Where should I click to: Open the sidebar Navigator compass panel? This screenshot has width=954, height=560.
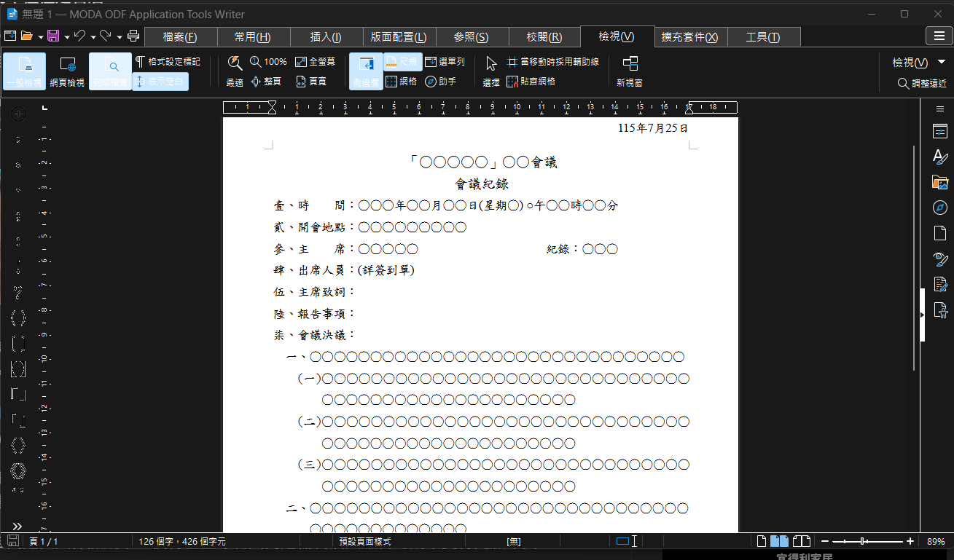click(940, 208)
